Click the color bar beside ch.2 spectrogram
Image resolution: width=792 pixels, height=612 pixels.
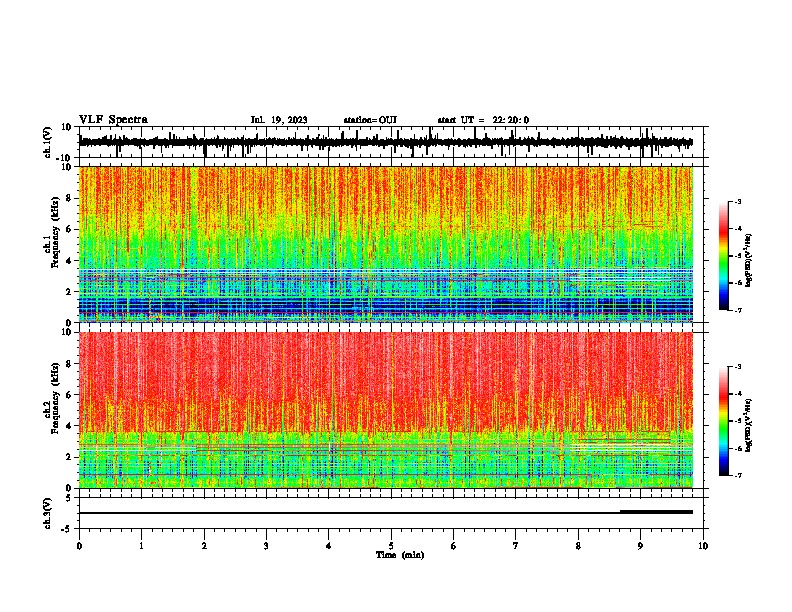click(x=724, y=421)
